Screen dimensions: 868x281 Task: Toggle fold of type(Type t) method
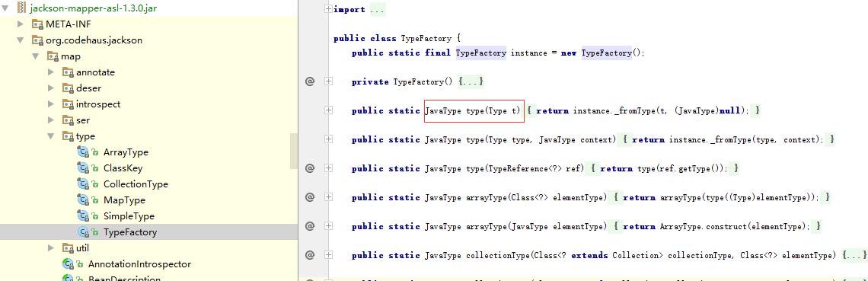[x=328, y=110]
